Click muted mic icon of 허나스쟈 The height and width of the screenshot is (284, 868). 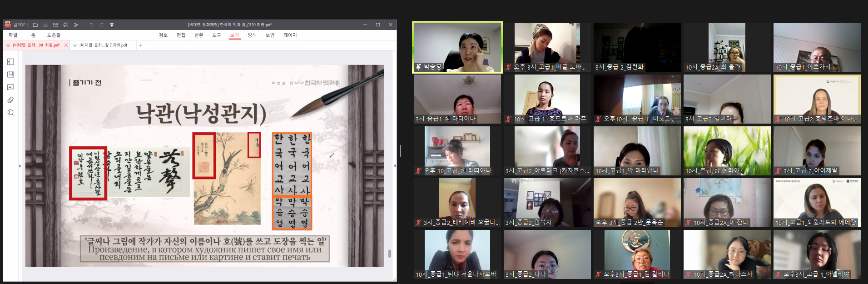coord(689,274)
